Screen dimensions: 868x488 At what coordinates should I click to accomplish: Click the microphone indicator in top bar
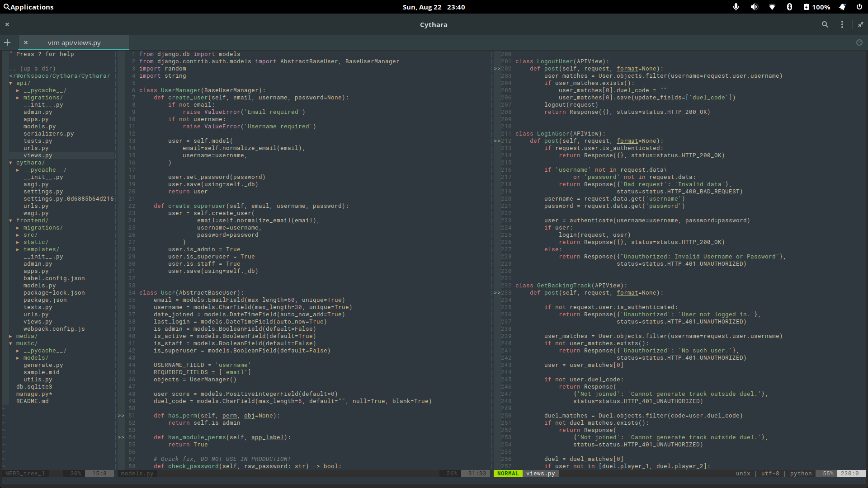point(736,7)
